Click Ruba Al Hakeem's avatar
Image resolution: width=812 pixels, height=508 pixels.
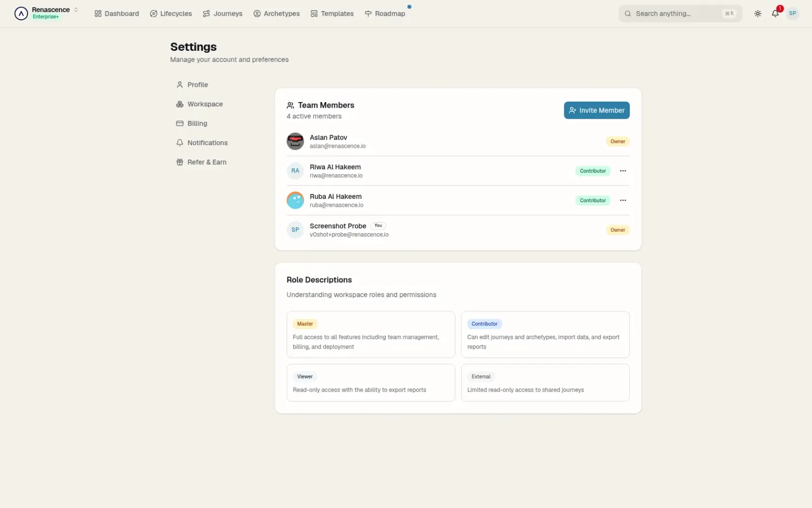[x=295, y=200]
